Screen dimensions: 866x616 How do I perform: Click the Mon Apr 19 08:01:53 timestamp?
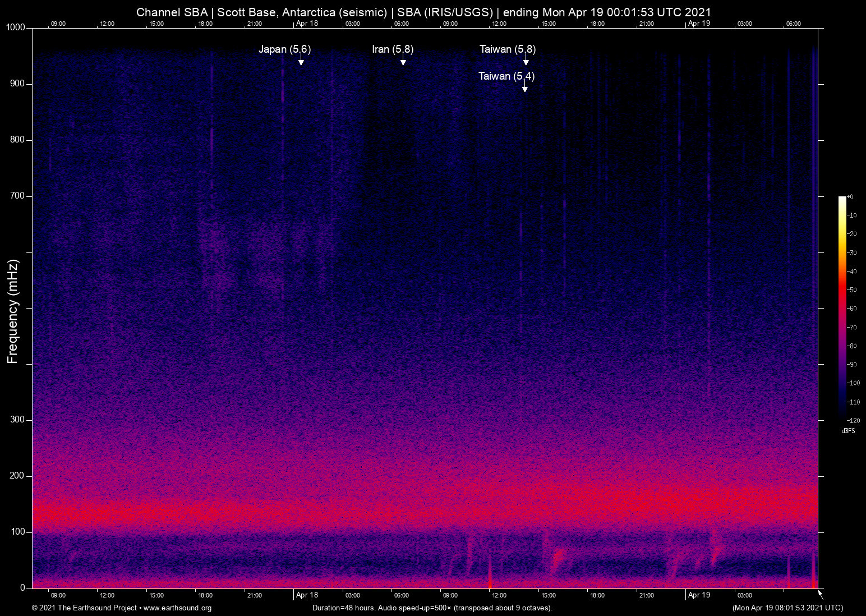tap(787, 608)
